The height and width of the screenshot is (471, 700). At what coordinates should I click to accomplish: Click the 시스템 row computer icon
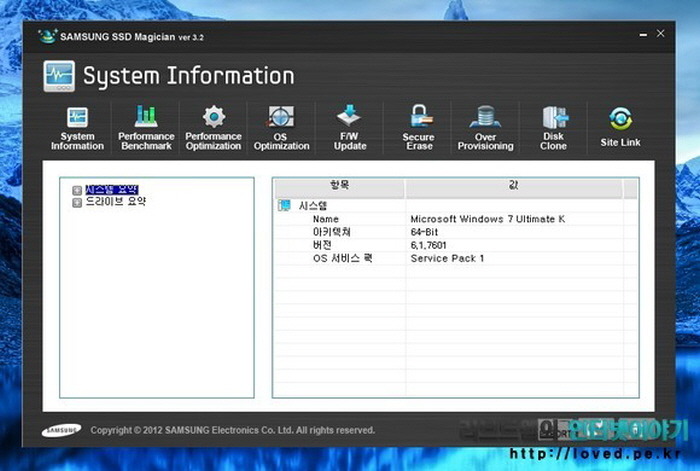284,205
